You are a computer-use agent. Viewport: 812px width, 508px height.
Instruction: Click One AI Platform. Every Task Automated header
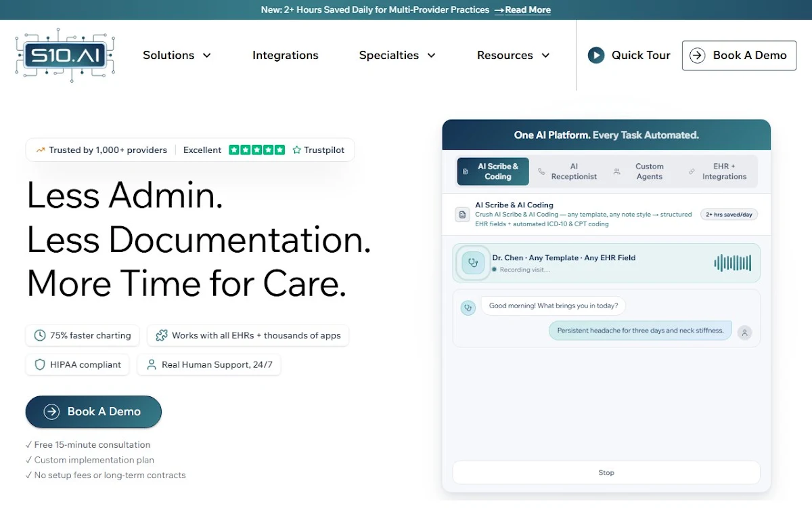tap(606, 135)
